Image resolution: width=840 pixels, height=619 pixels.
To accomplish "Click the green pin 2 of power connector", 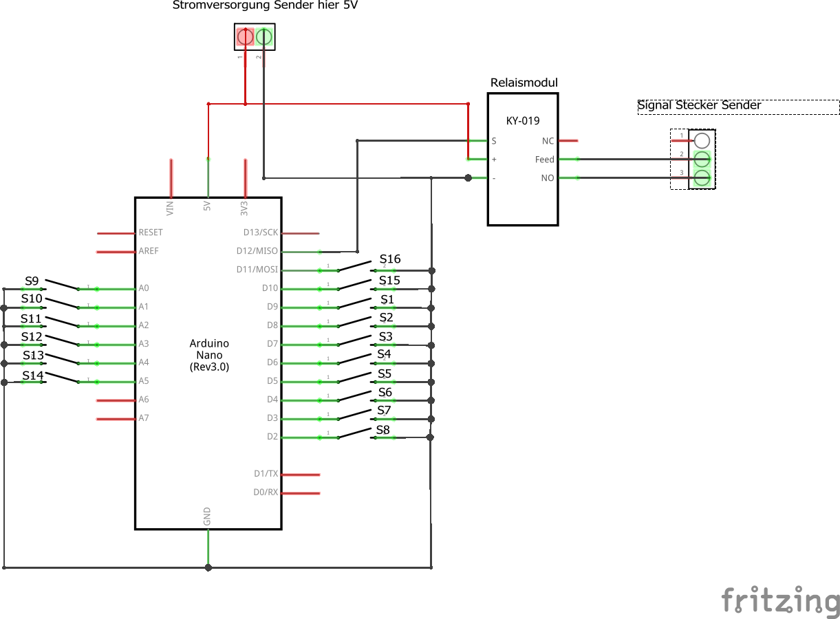I will pyautogui.click(x=264, y=36).
